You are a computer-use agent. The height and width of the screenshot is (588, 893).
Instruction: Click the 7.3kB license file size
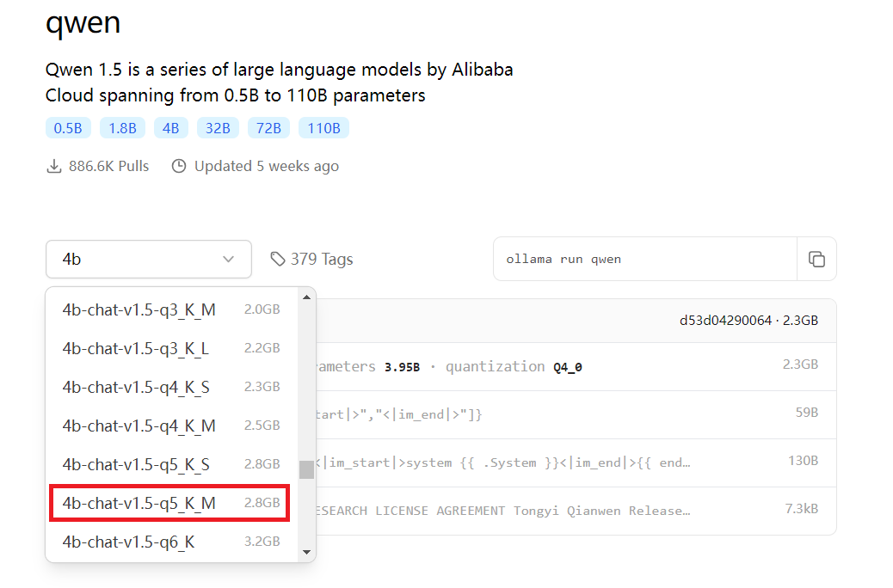point(801,509)
